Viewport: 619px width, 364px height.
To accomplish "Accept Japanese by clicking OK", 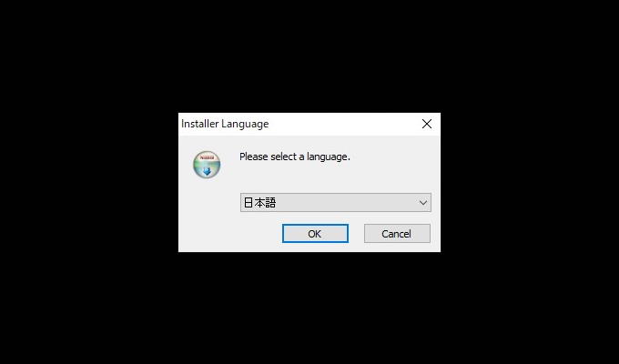I will tap(315, 234).
